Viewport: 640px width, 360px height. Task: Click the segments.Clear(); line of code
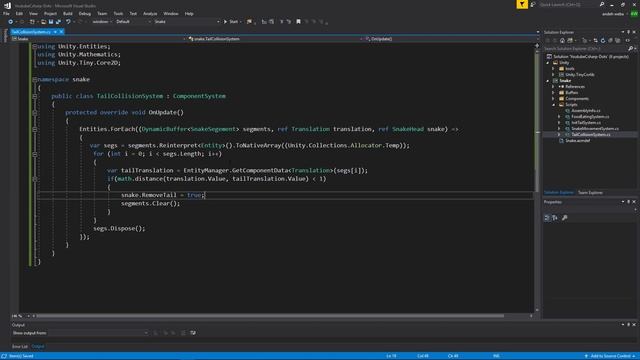[x=150, y=204]
